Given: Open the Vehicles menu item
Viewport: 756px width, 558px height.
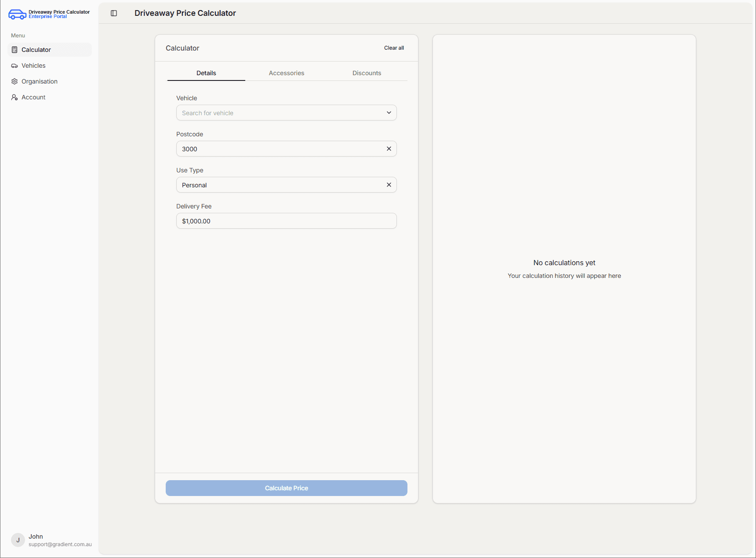Looking at the screenshot, I should (x=33, y=66).
